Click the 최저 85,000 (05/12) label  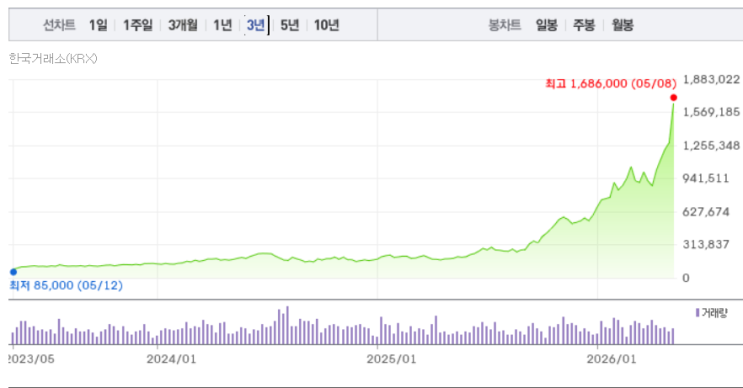[x=66, y=285]
